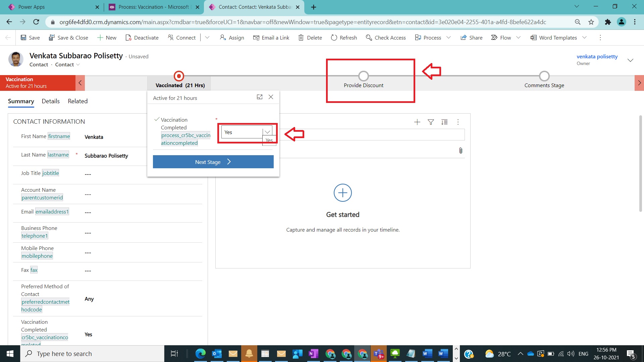
Task: Attach a file using the paperclip icon
Action: [x=461, y=150]
